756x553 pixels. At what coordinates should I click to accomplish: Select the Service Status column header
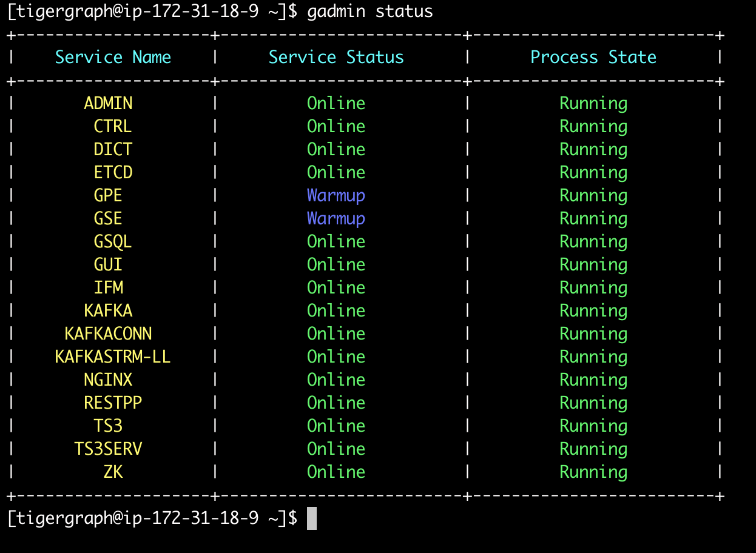(x=336, y=56)
